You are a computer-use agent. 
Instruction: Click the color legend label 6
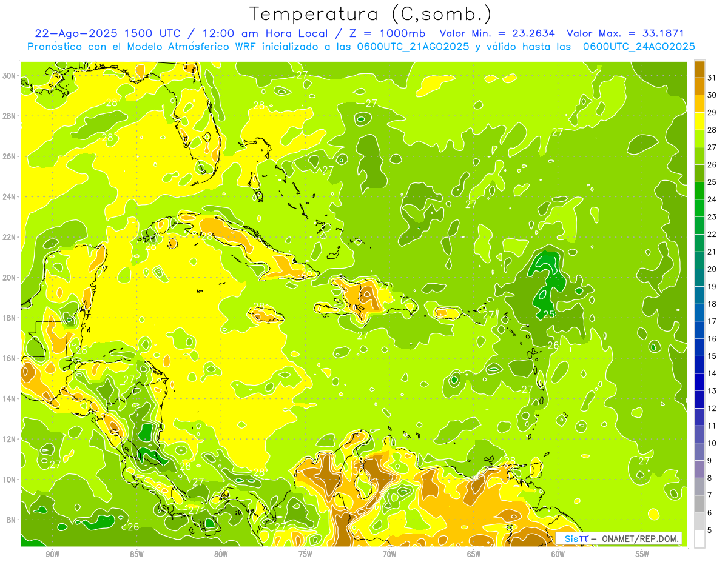pyautogui.click(x=710, y=513)
